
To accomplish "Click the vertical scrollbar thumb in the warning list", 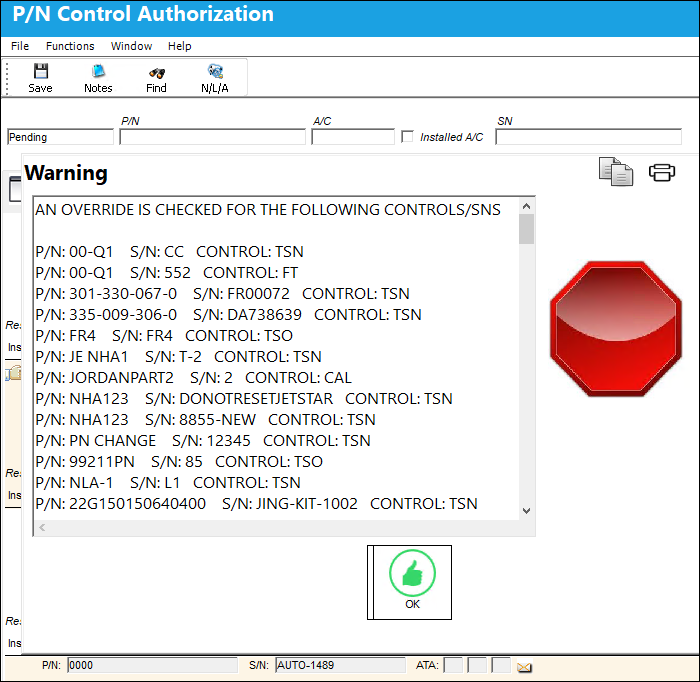I will pyautogui.click(x=526, y=229).
